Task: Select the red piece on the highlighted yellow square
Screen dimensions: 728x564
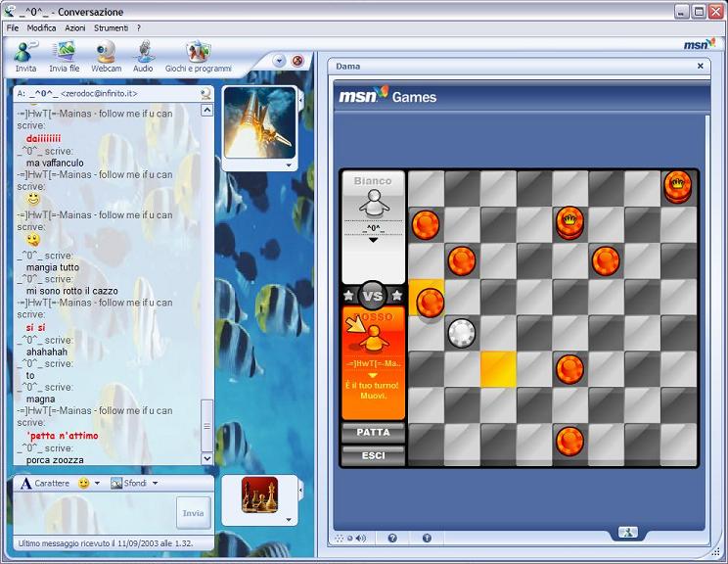Action: point(431,303)
